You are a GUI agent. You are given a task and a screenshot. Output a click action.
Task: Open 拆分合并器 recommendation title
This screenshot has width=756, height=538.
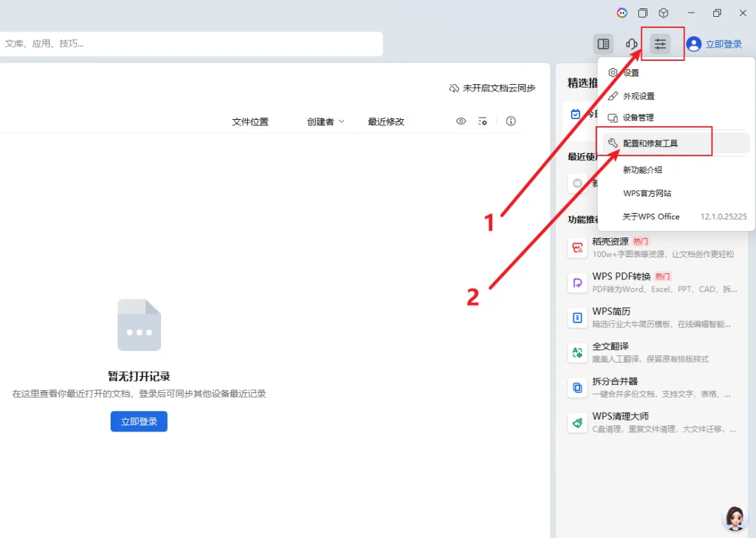pos(615,381)
